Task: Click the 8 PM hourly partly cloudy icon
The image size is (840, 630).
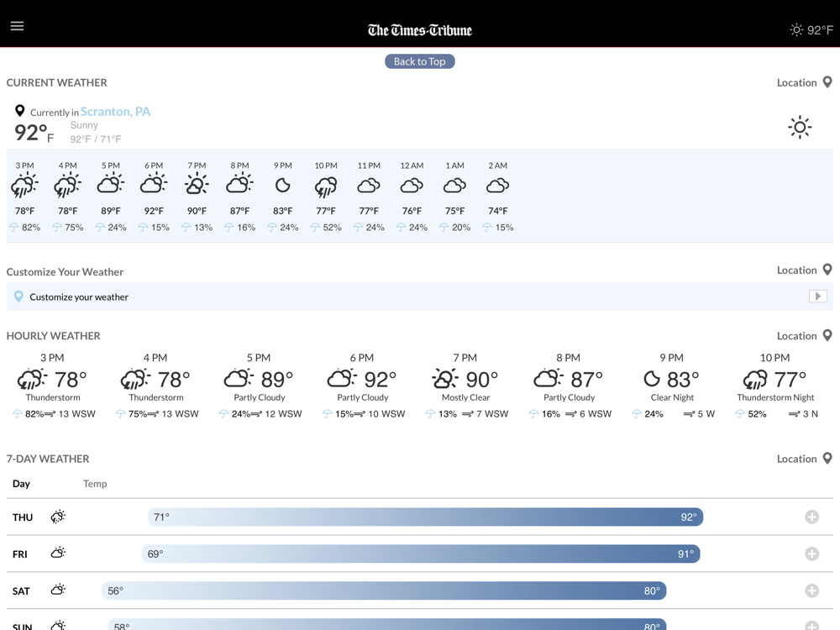Action: tap(549, 378)
